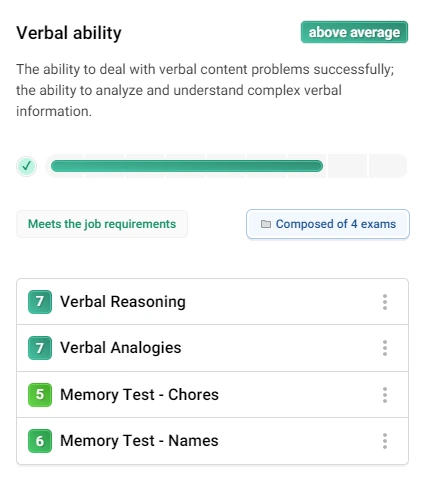Select the Memory Test - Names row
Image resolution: width=425 pixels, height=481 pixels.
[212, 441]
